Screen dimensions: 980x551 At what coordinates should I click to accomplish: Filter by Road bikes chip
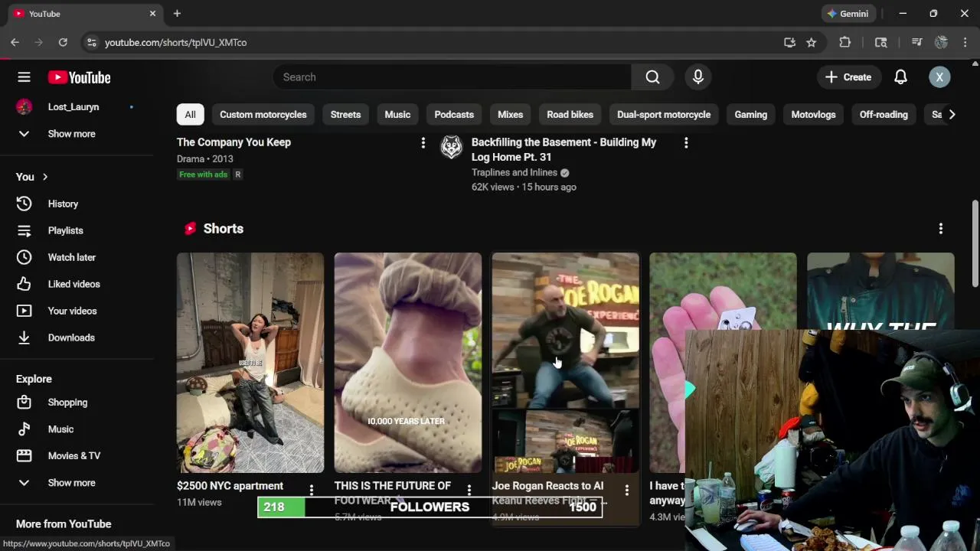click(570, 115)
